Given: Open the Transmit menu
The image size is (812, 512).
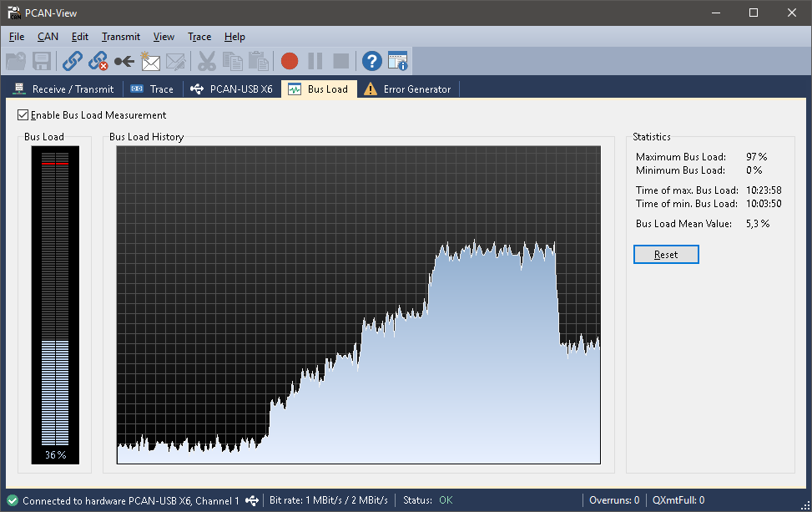Looking at the screenshot, I should pos(121,37).
